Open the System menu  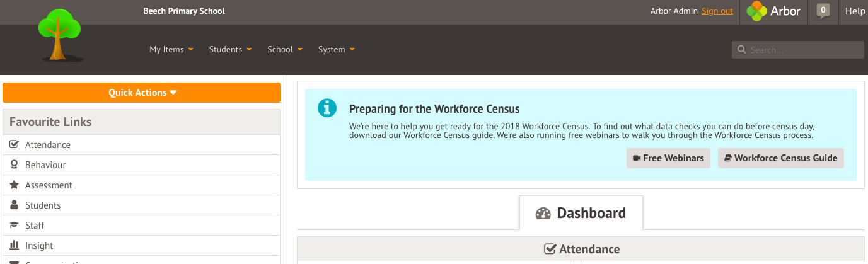[336, 49]
